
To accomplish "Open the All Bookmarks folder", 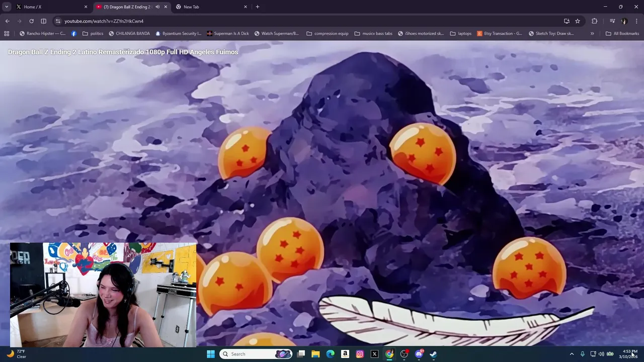I will click(x=622, y=34).
